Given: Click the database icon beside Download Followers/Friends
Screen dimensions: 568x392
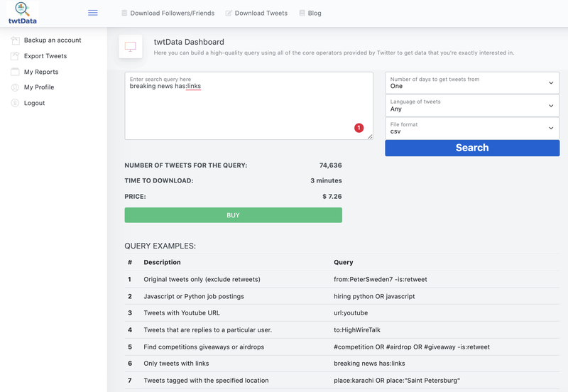Looking at the screenshot, I should tap(124, 13).
